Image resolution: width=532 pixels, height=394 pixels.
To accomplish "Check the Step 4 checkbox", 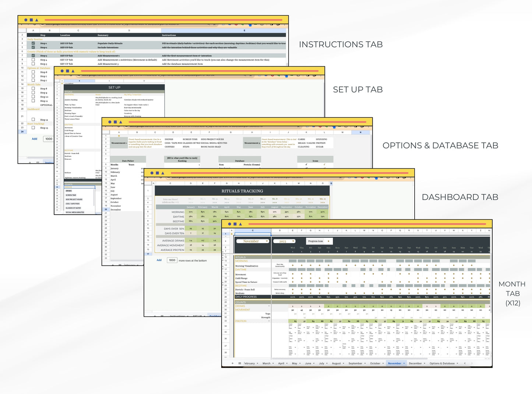I will (33, 60).
